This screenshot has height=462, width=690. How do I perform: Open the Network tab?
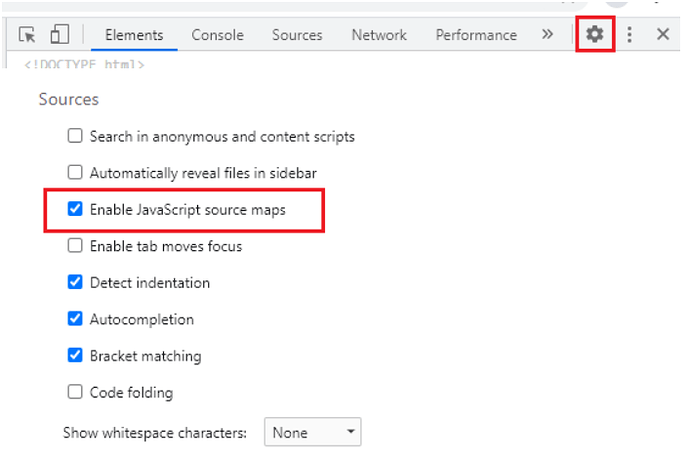pos(379,35)
